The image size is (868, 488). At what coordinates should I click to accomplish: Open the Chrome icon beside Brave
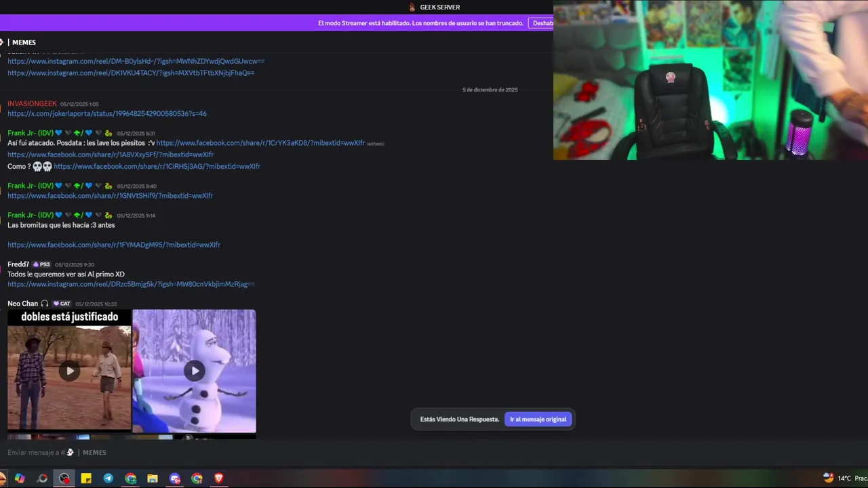click(x=197, y=479)
